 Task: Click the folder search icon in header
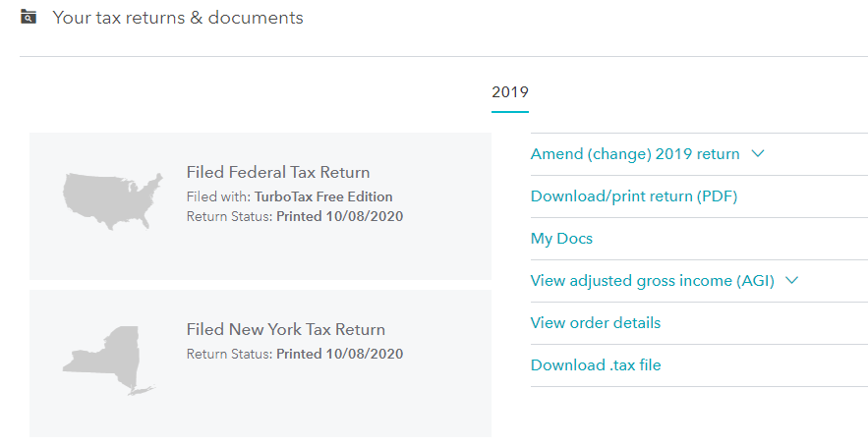click(29, 18)
